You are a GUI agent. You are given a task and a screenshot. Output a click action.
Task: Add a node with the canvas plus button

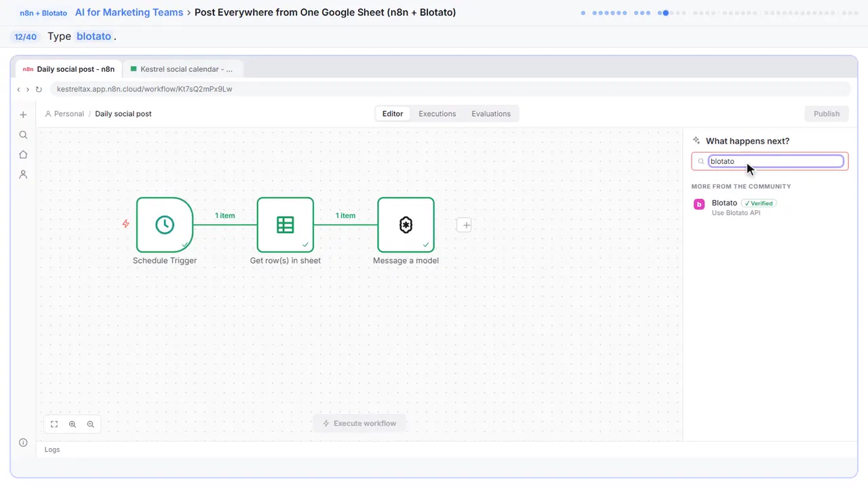click(x=464, y=225)
